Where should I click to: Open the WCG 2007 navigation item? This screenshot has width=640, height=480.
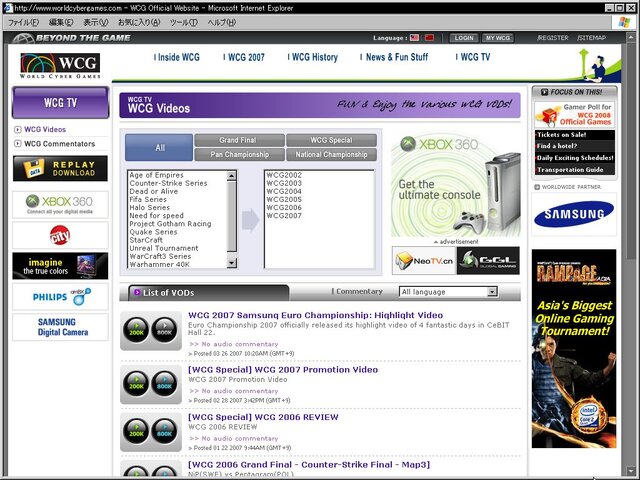(x=244, y=57)
